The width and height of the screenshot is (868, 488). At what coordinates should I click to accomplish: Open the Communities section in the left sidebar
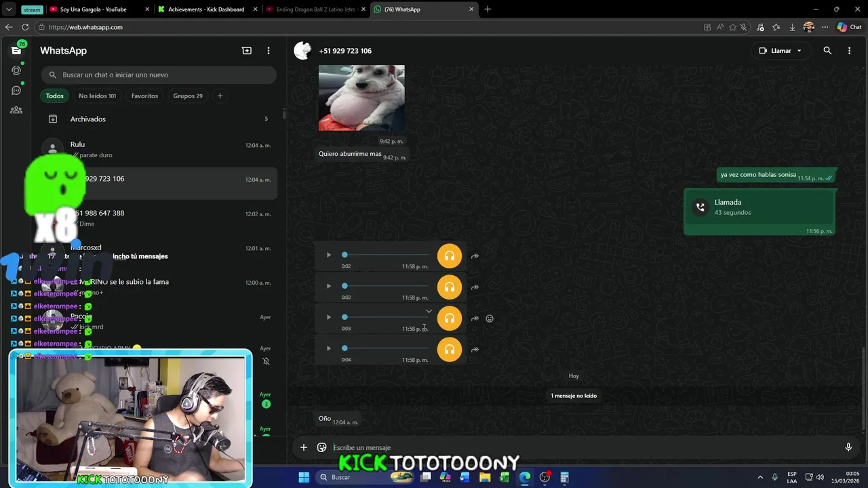coord(16,110)
